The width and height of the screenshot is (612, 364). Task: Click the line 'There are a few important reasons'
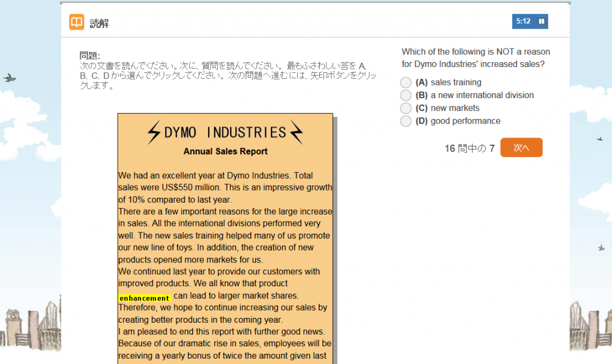225,212
